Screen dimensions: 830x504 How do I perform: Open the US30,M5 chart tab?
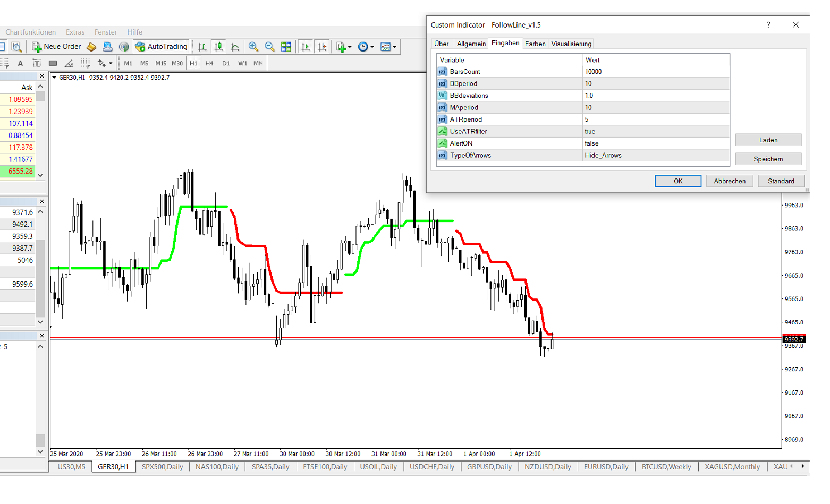[x=71, y=467]
